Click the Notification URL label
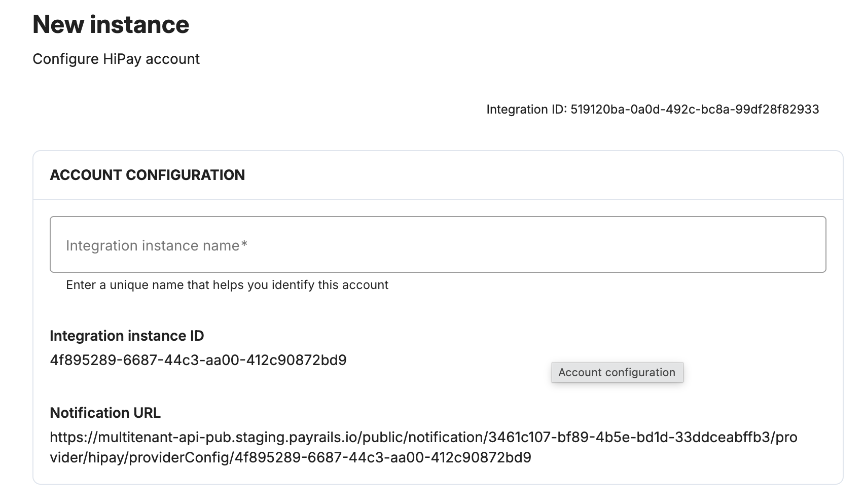Image resolution: width=864 pixels, height=504 pixels. coord(105,413)
